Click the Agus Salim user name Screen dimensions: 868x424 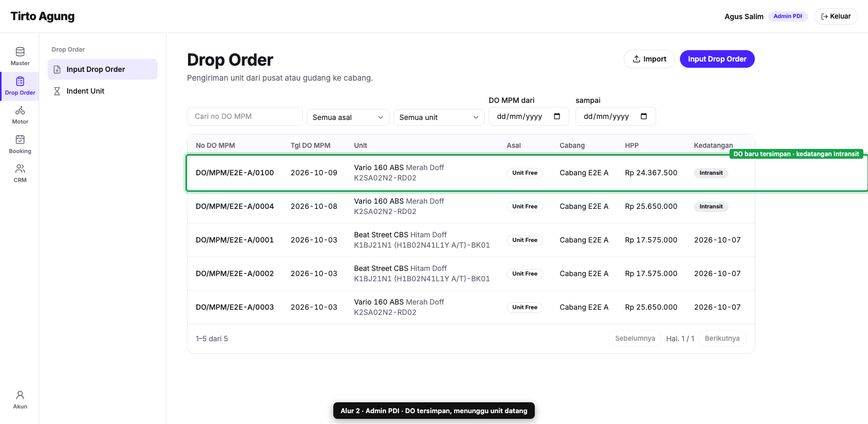click(x=744, y=17)
